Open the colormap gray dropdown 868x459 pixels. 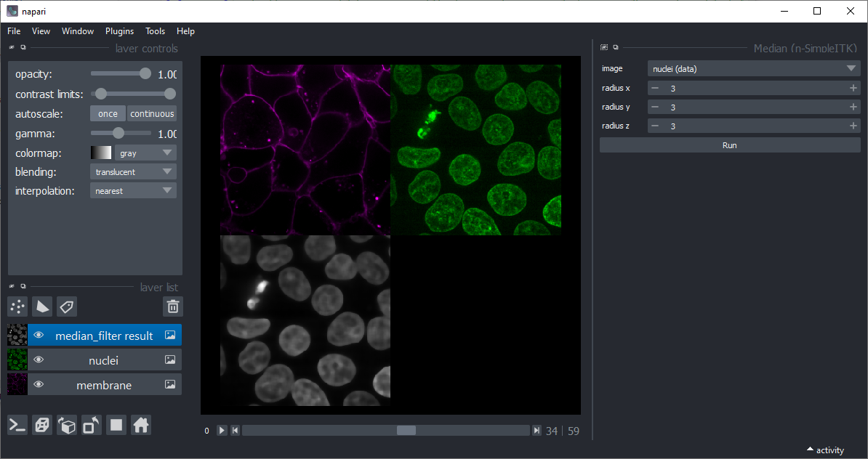[145, 153]
